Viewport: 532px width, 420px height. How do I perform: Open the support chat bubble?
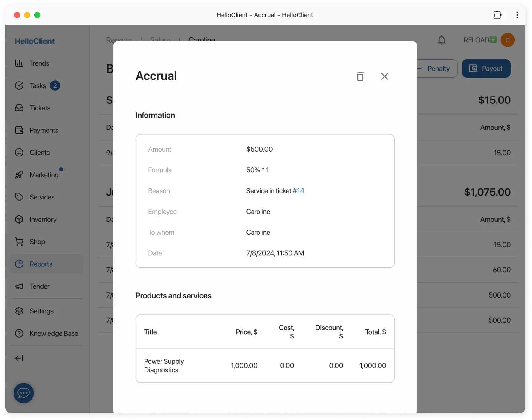click(23, 393)
